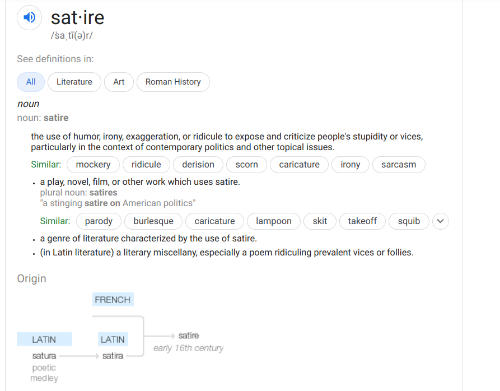Viewport: 500px width, 391px height.
Task: Open the parody synonym chip
Action: click(x=99, y=221)
